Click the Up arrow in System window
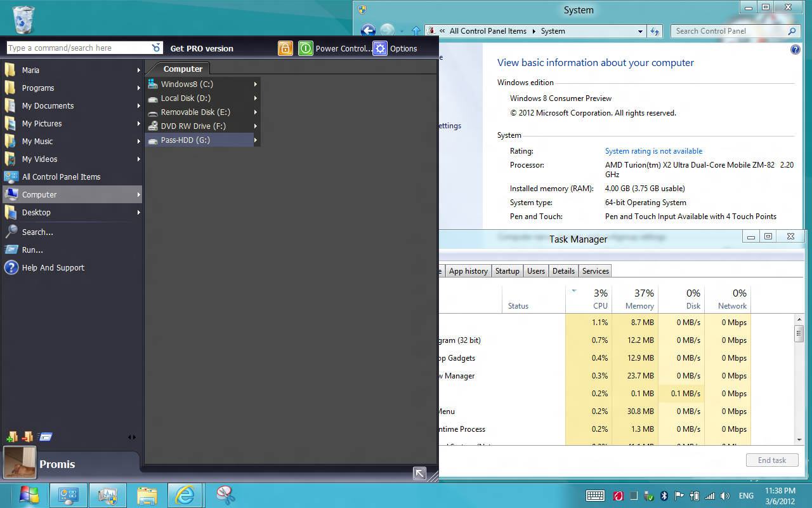Screen dimensions: 812x508 click(x=416, y=30)
